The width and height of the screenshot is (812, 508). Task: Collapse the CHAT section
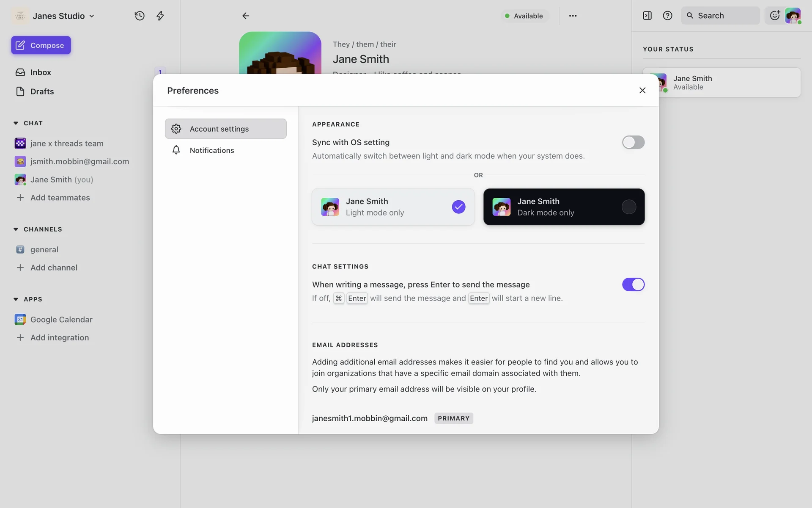click(x=16, y=123)
